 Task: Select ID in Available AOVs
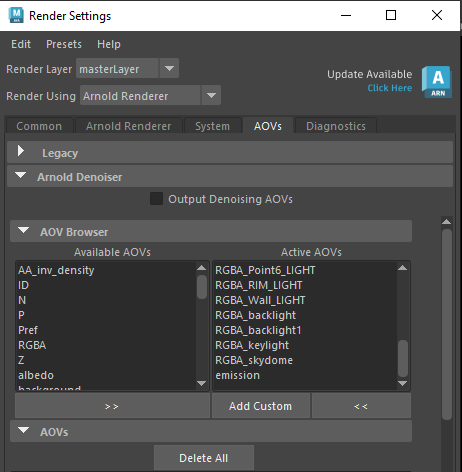[x=23, y=285]
